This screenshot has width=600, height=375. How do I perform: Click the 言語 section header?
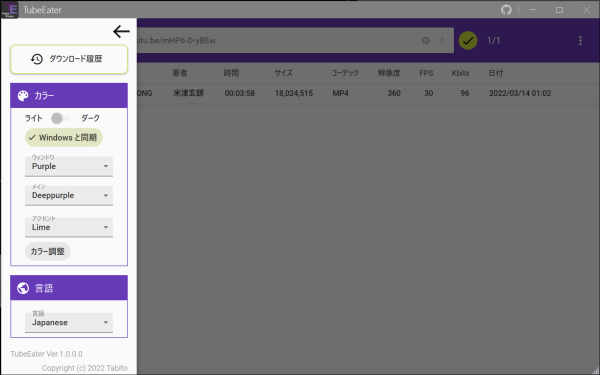point(69,288)
